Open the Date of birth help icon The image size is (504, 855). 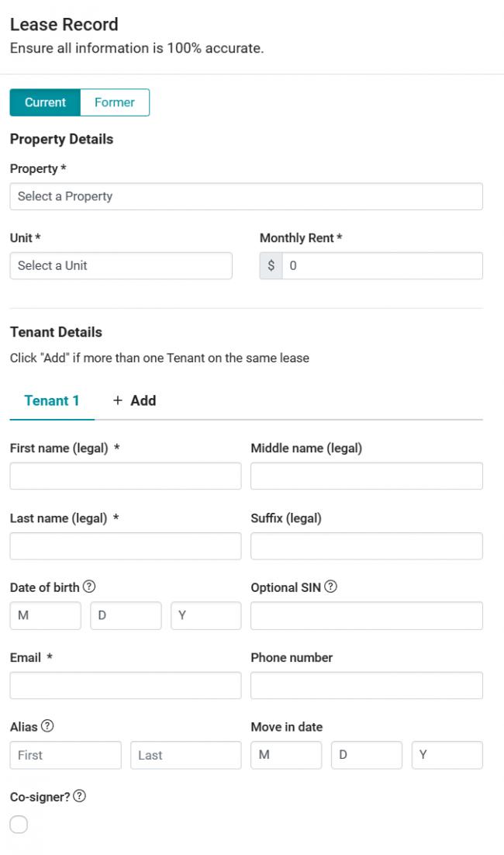click(x=89, y=587)
